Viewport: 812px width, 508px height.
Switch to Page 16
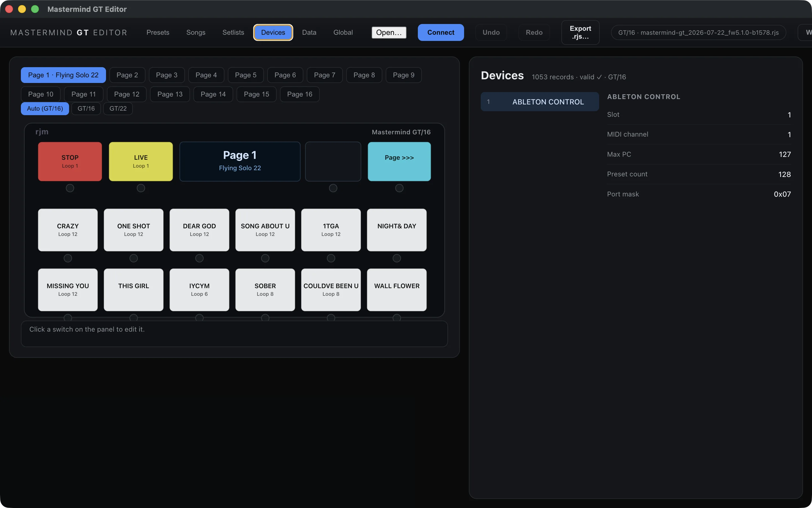point(300,94)
